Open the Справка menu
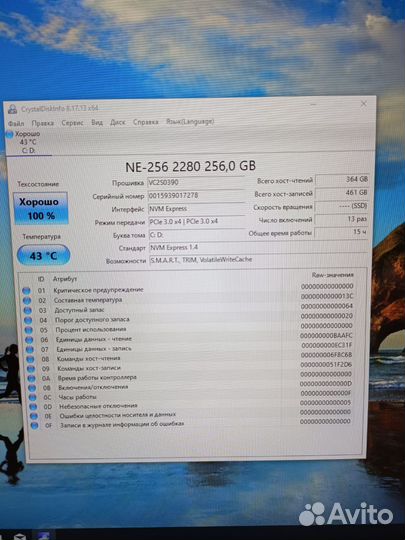This screenshot has width=405, height=540. (145, 122)
